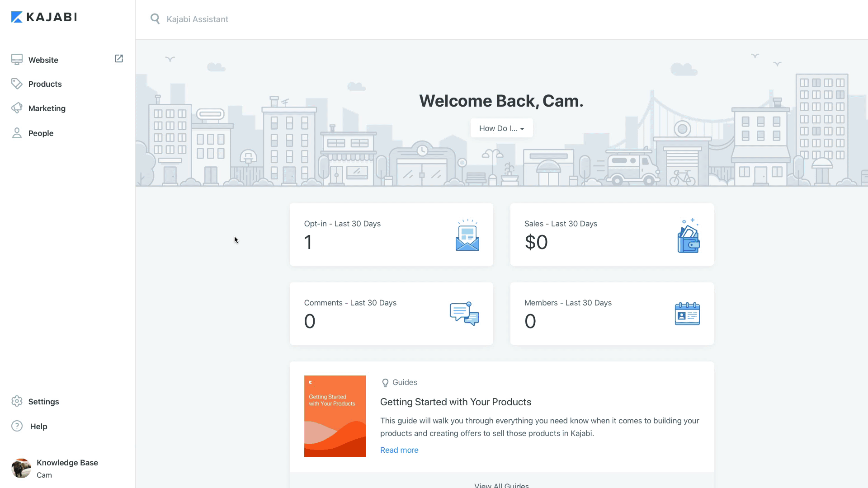
Task: Click the Help question mark icon
Action: point(17,426)
